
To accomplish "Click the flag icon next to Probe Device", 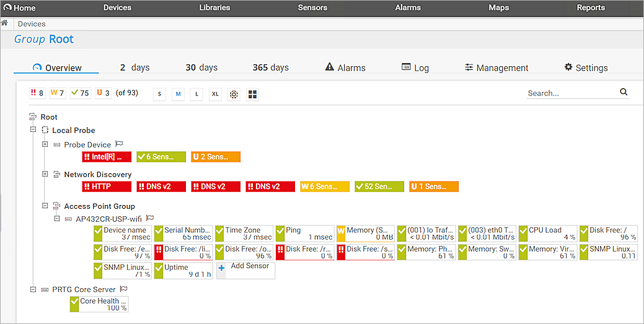I will coord(120,144).
